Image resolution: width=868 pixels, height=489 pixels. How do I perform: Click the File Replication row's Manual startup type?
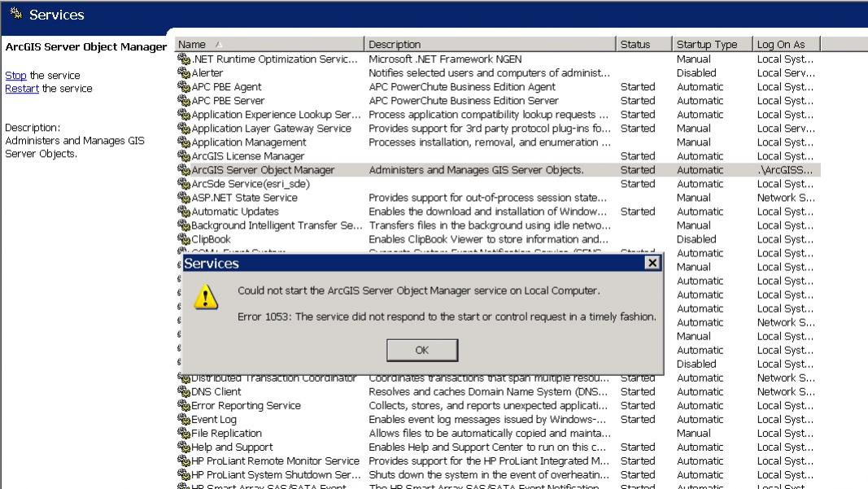coord(694,433)
